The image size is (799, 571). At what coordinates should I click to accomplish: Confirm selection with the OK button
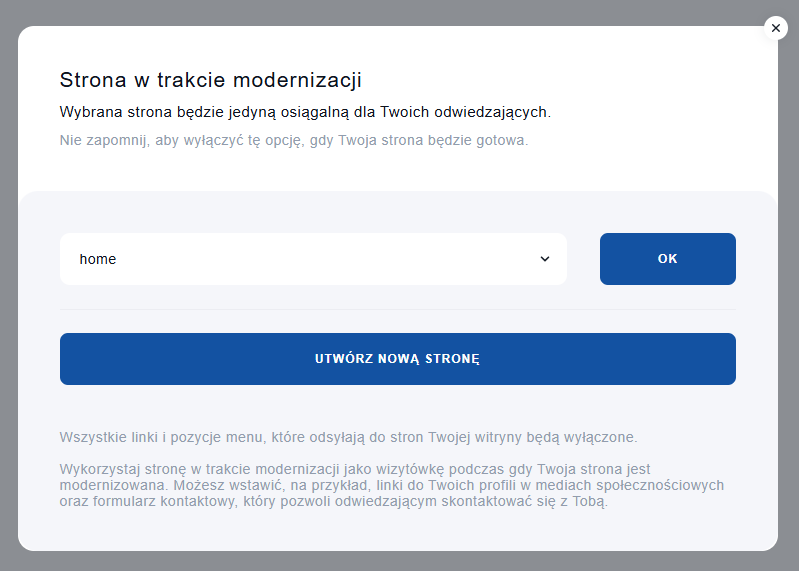667,259
